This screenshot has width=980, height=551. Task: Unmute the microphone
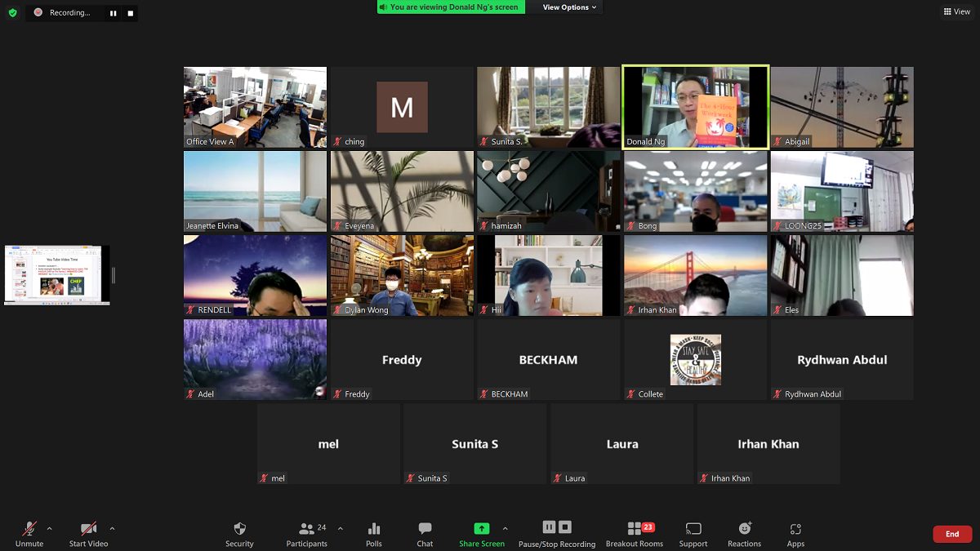point(29,535)
